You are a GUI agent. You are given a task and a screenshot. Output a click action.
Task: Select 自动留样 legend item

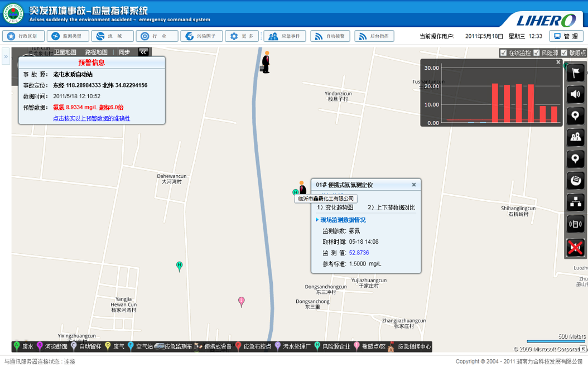pos(86,347)
